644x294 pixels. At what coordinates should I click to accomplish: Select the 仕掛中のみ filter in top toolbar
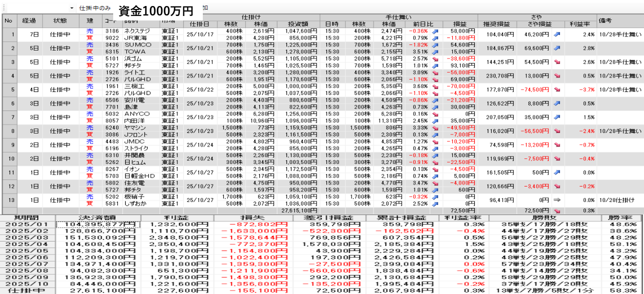95,8
